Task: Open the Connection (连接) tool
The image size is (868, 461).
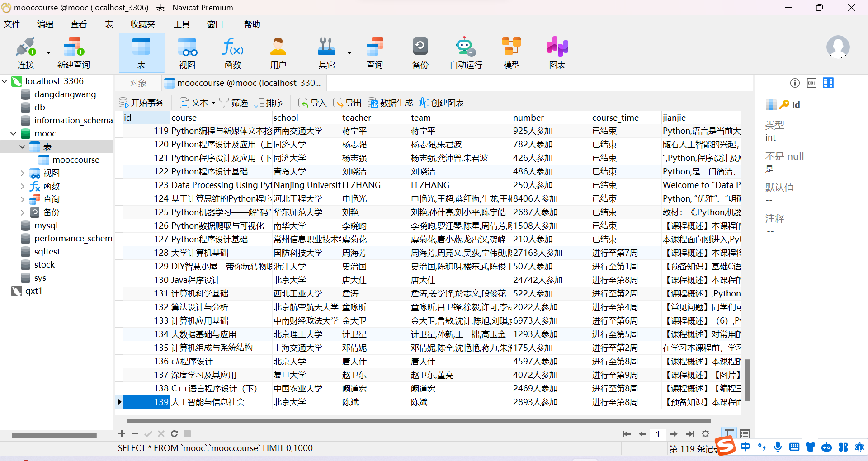Action: tap(26, 53)
